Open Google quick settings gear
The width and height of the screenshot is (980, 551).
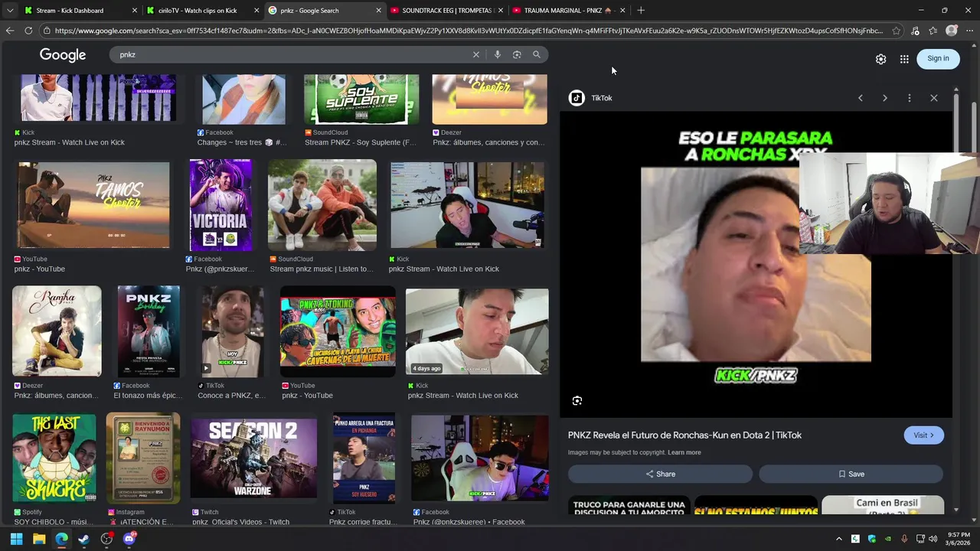click(x=881, y=59)
